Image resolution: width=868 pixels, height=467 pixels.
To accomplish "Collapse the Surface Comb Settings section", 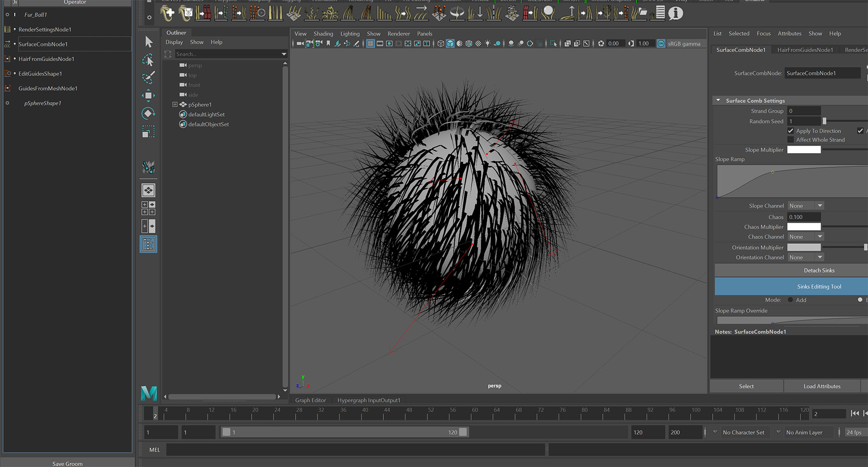I will [719, 101].
